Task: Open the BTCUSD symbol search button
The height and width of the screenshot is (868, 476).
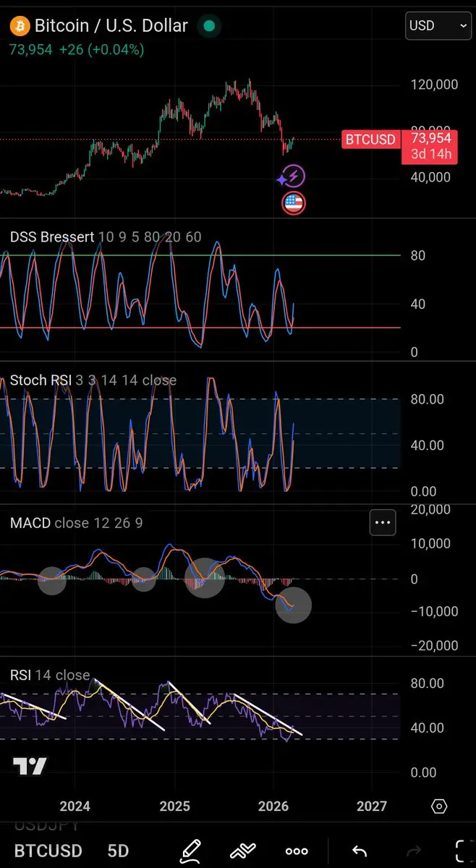Action: pos(48,851)
